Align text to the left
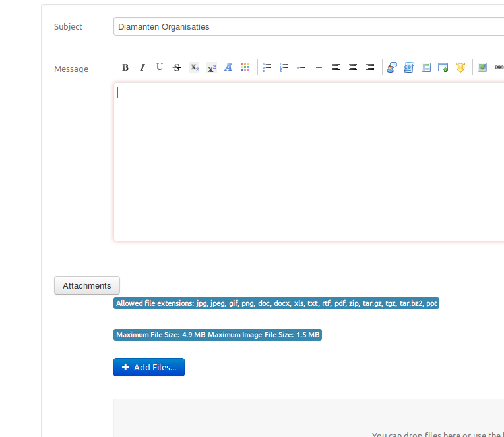The image size is (504, 437). 336,67
